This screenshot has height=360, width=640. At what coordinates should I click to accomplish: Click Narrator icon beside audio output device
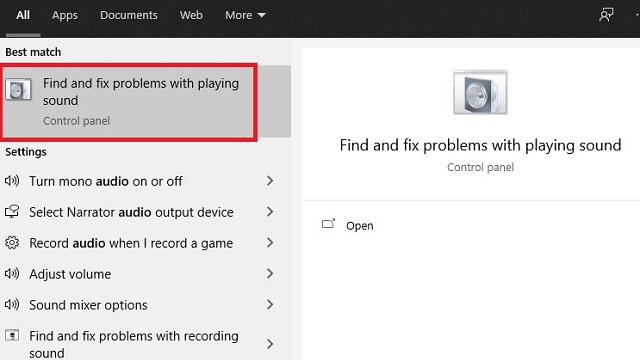pyautogui.click(x=12, y=211)
